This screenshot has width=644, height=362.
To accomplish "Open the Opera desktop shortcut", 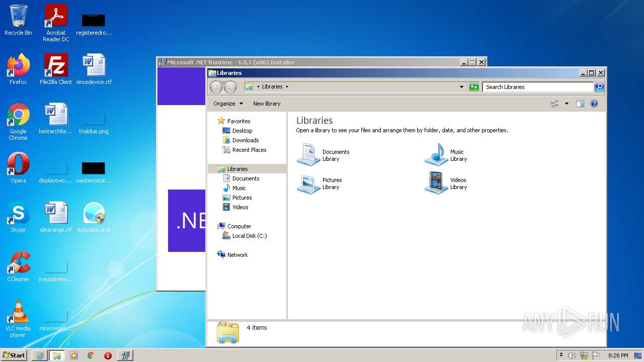I will [18, 168].
